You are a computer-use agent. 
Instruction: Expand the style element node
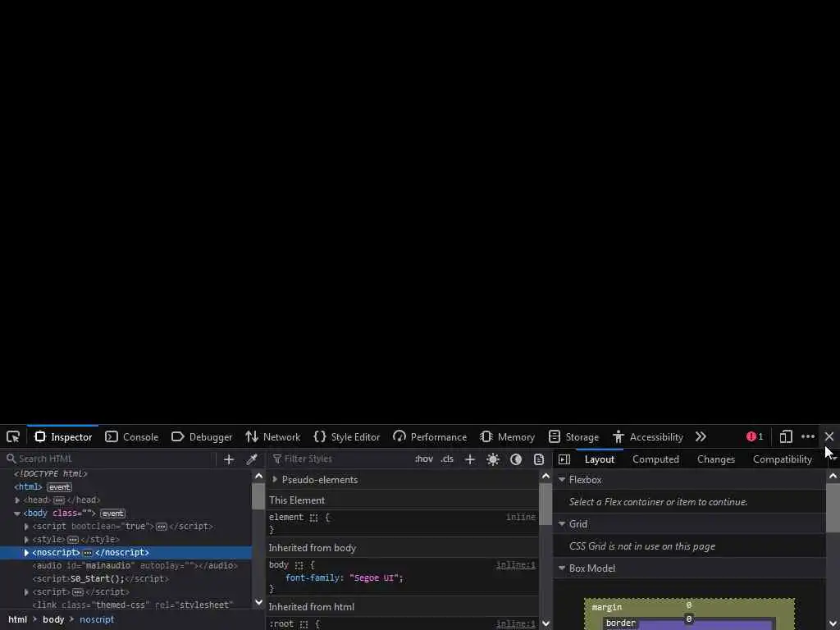26,540
